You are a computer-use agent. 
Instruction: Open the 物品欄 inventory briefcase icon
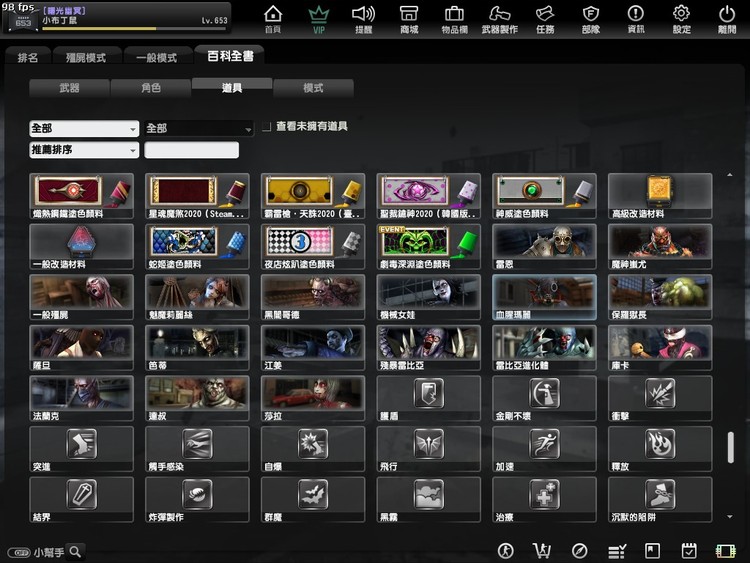pos(454,19)
